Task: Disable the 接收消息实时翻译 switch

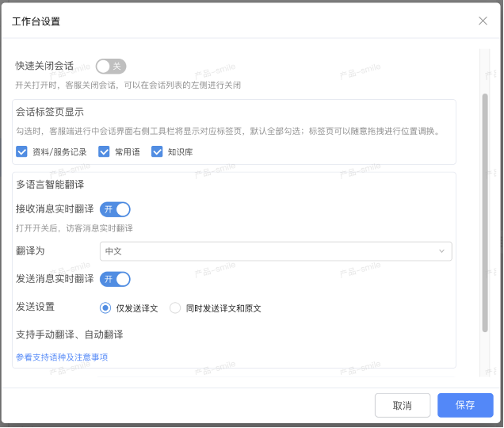Action: click(115, 209)
